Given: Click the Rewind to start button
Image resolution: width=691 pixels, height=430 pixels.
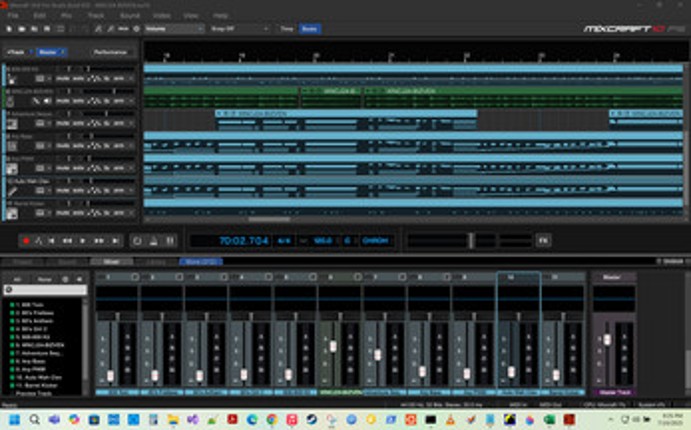Looking at the screenshot, I should point(53,241).
